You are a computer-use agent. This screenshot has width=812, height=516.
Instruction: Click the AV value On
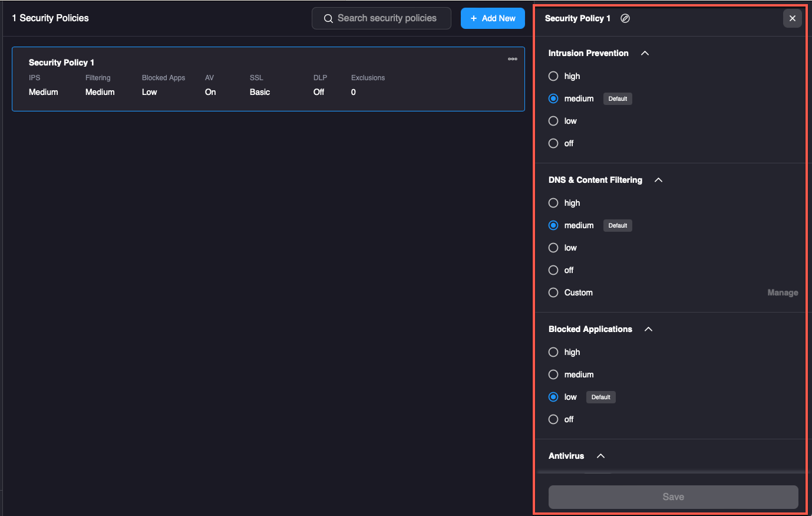tap(210, 92)
